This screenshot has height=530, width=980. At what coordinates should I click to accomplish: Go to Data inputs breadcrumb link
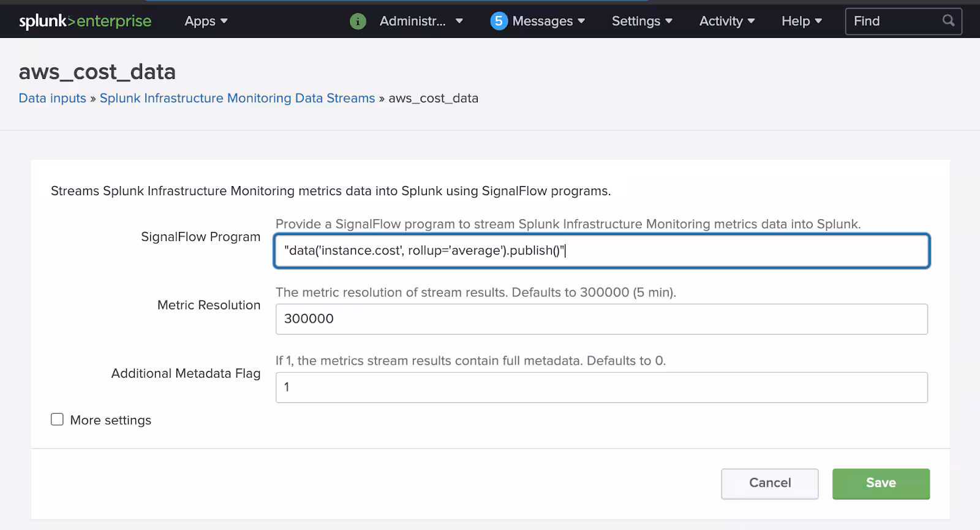click(x=52, y=99)
